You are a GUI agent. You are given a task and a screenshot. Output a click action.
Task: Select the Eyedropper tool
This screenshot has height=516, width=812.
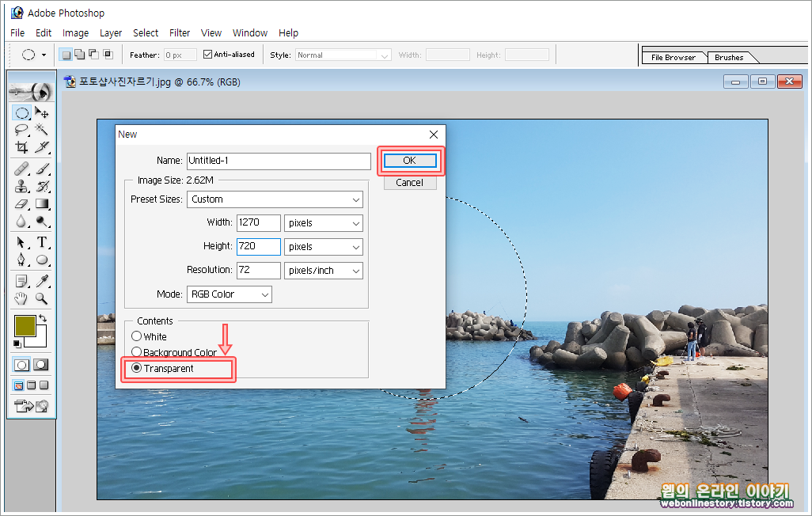tap(42, 281)
